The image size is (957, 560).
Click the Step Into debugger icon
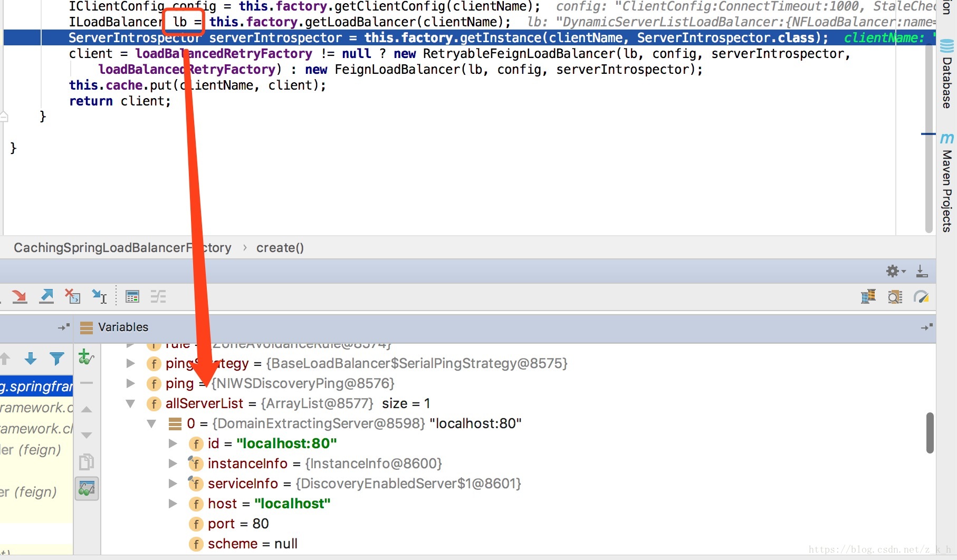(20, 297)
